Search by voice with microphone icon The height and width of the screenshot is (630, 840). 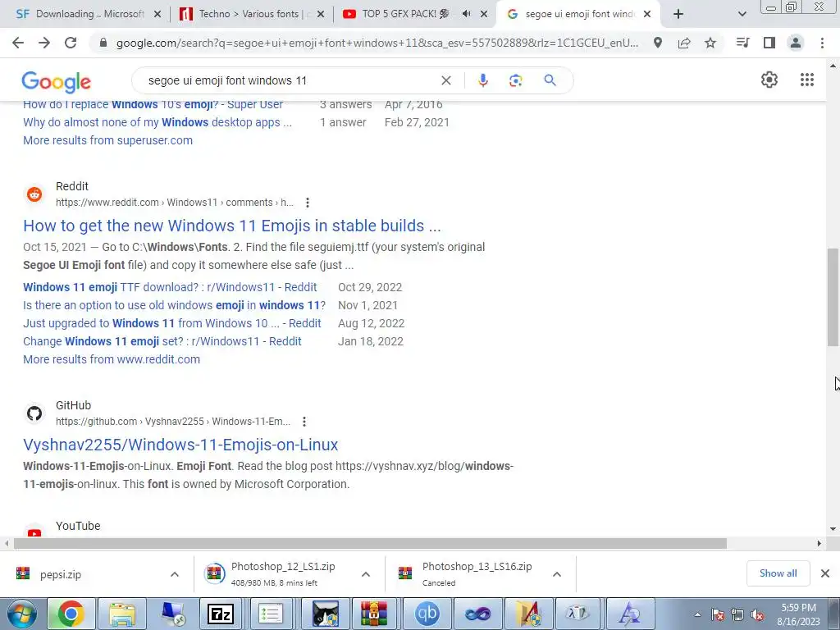click(x=482, y=80)
